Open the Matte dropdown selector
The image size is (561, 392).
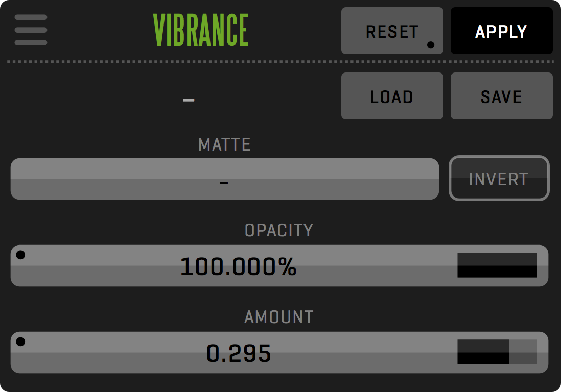pos(224,179)
